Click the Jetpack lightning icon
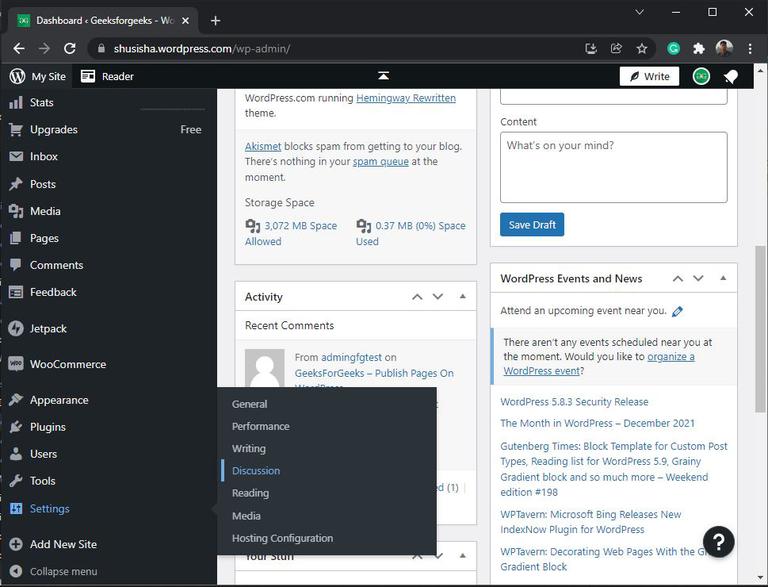This screenshot has height=587, width=768. (x=16, y=328)
